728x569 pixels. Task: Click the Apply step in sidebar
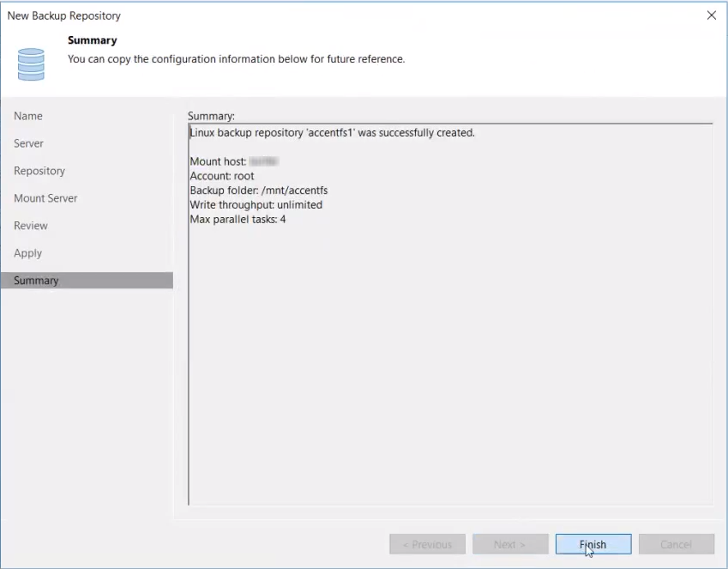pos(27,253)
